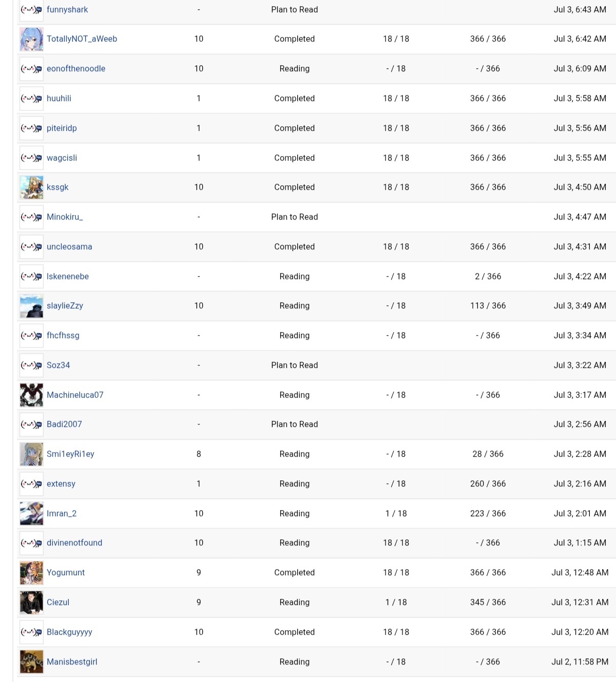Open Ciezul's profile avatar
This screenshot has height=682, width=616.
[31, 602]
